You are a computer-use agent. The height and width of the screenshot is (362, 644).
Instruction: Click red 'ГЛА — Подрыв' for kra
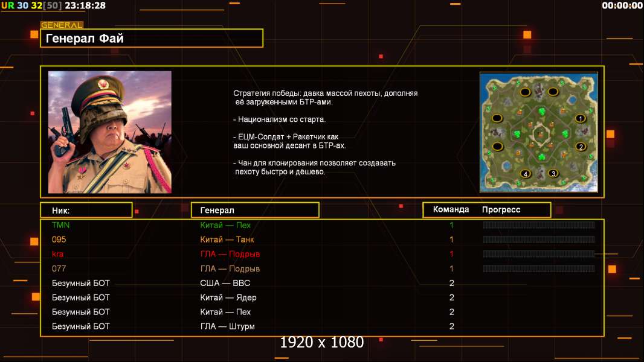click(230, 254)
